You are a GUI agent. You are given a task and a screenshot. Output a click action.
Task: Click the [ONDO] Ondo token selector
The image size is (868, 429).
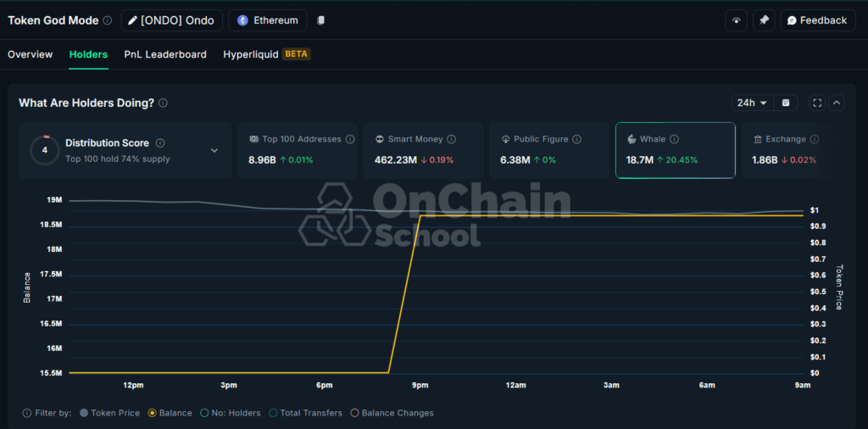pyautogui.click(x=172, y=20)
